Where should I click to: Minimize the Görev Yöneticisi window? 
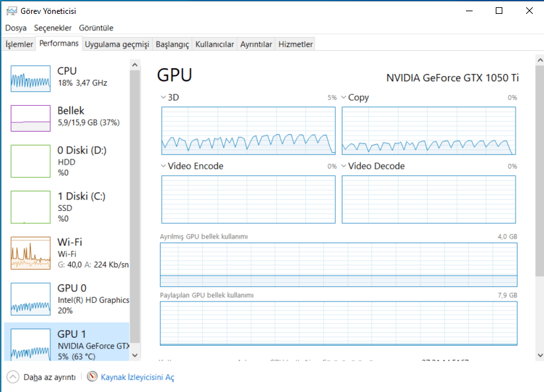(x=469, y=11)
